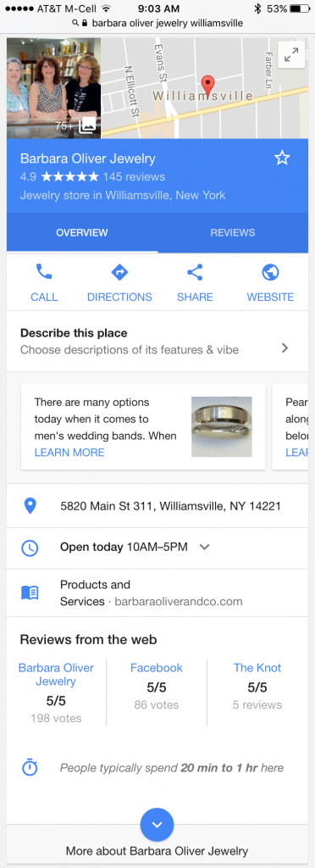Image resolution: width=315 pixels, height=868 pixels.
Task: Expand More about Barbara Oliver Jewelry
Action: tap(157, 825)
